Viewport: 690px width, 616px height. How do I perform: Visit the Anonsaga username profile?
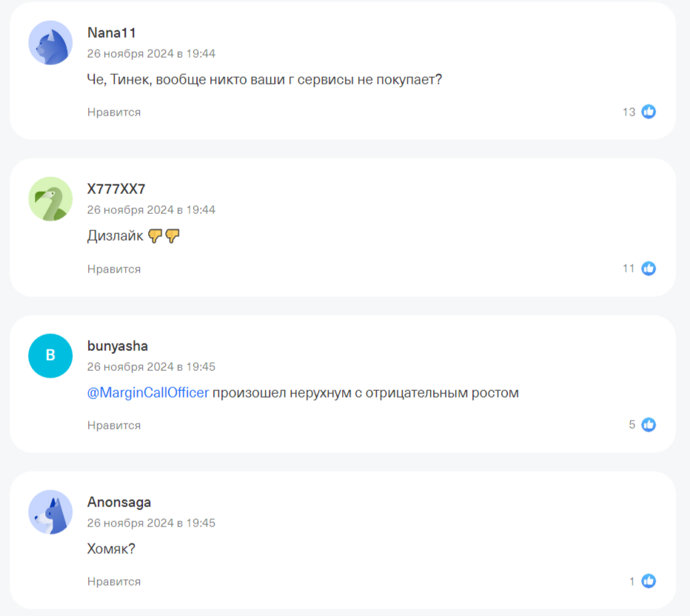(119, 502)
